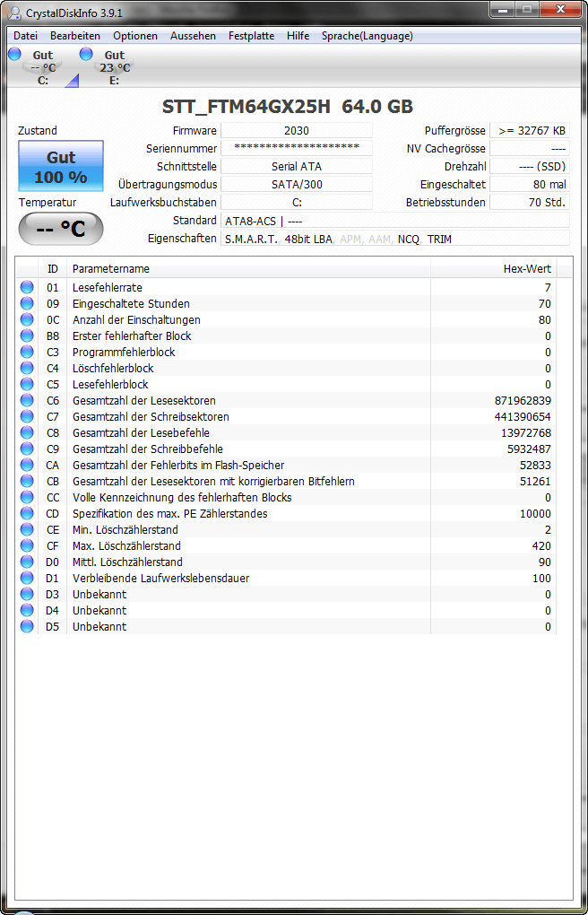Screen dimensions: 588x915
Task: Open the Hilfe menu
Action: point(298,36)
